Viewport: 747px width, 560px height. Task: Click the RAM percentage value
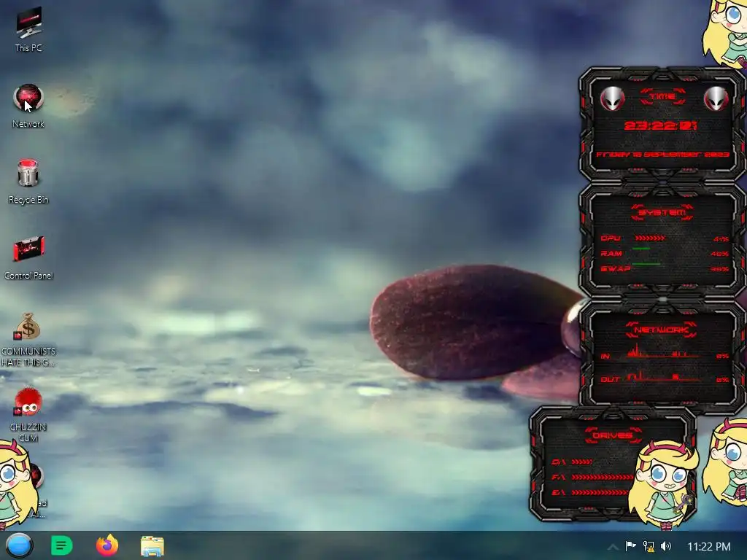coord(720,254)
